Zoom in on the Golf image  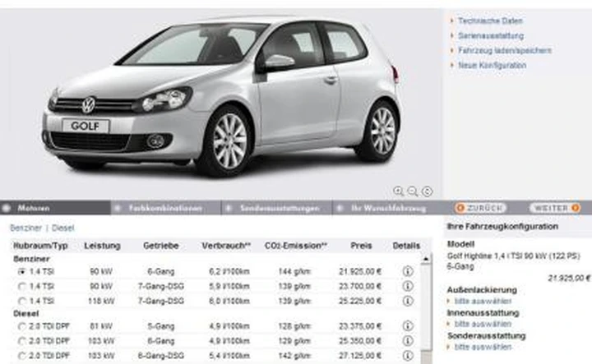[x=398, y=191]
